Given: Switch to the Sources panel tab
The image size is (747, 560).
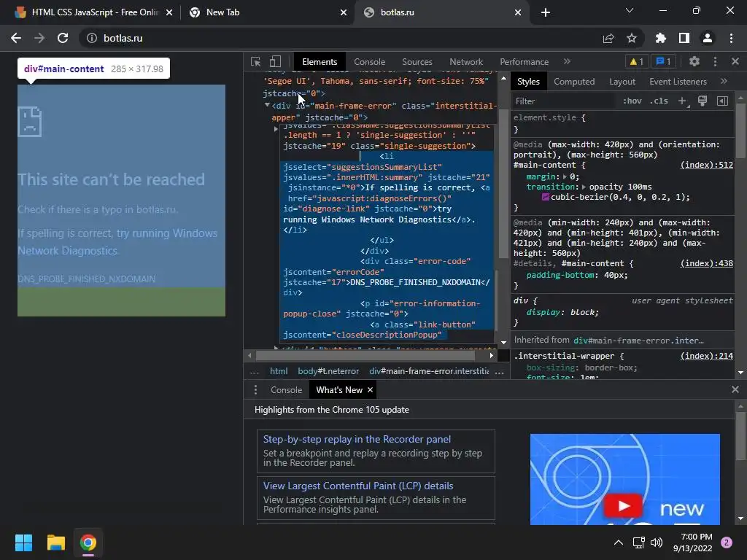Looking at the screenshot, I should pos(417,62).
